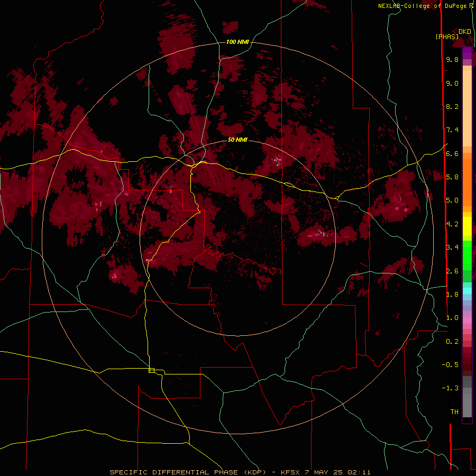Click the small yellow square highway junction marker
The image size is (476, 476).
point(151,370)
